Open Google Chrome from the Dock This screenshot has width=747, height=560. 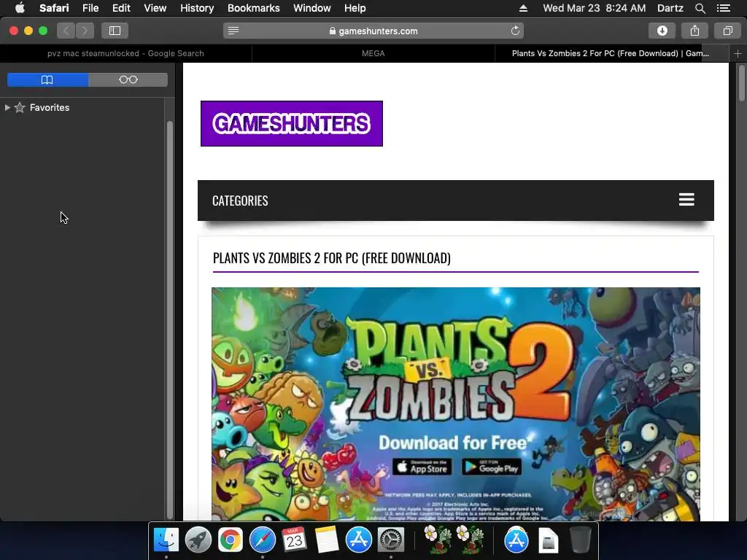point(230,540)
